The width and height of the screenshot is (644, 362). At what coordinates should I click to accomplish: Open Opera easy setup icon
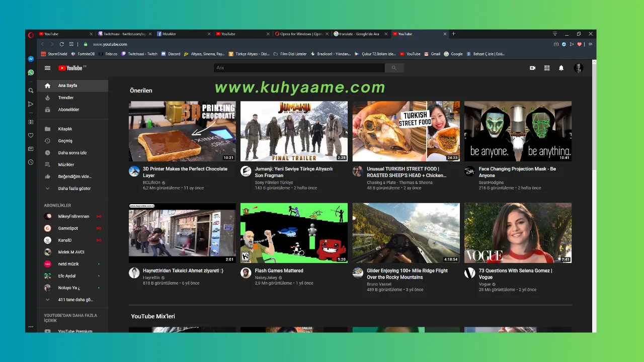pyautogui.click(x=590, y=44)
